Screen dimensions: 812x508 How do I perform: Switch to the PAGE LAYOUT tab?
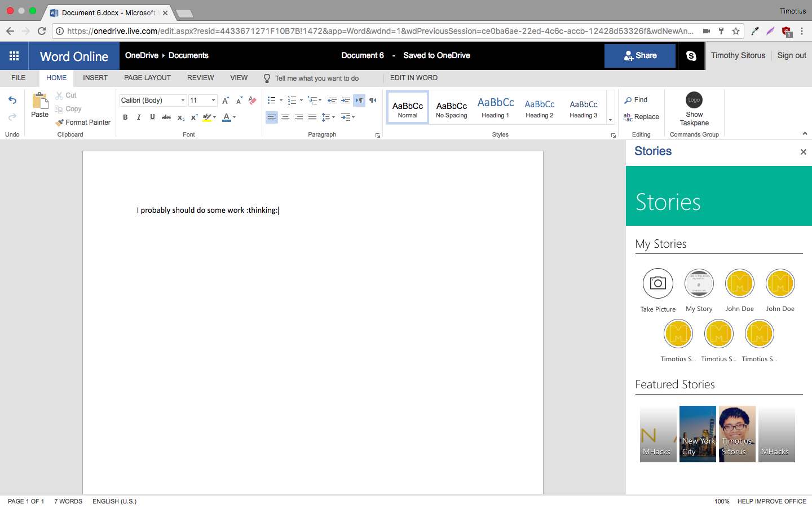click(x=148, y=78)
